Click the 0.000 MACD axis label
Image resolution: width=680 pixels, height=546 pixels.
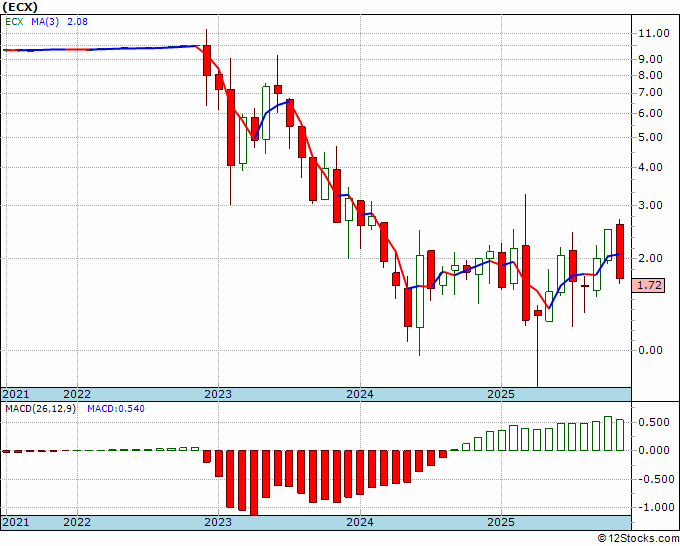(x=654, y=451)
